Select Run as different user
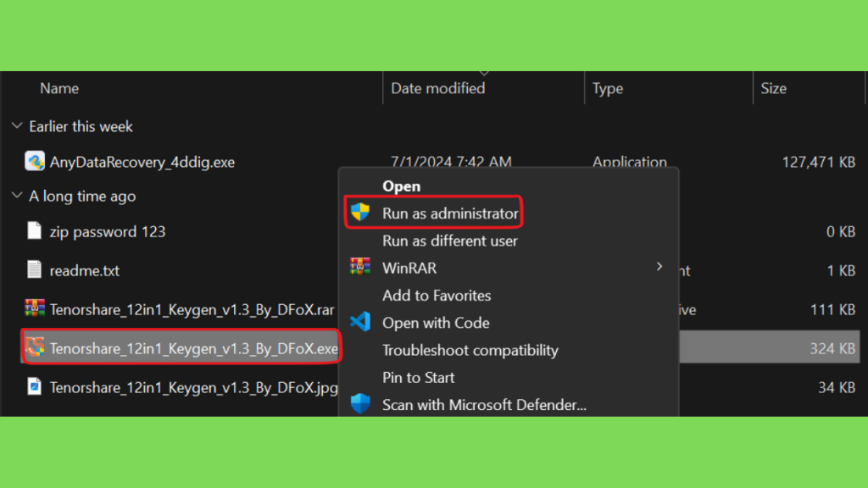 tap(450, 241)
